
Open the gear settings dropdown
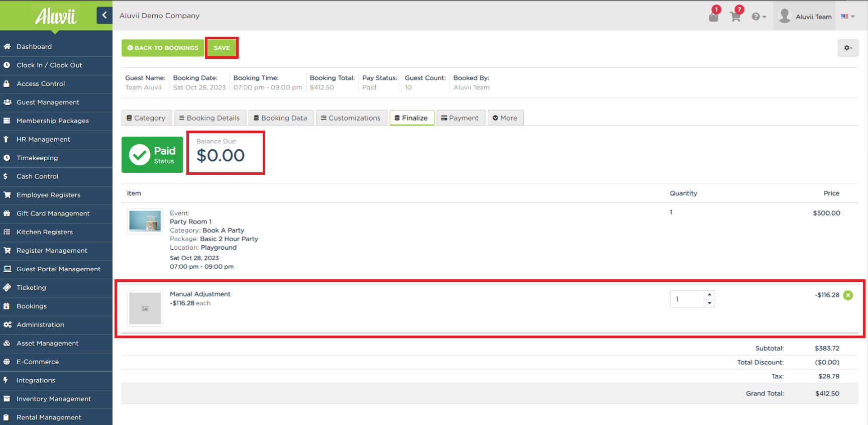click(848, 48)
